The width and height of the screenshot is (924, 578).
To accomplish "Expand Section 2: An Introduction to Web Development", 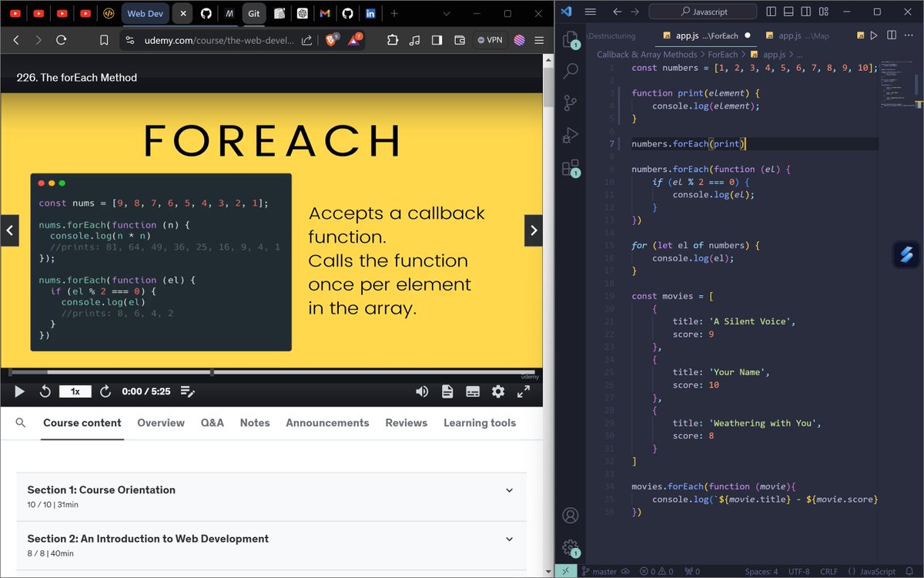I will pos(272,546).
